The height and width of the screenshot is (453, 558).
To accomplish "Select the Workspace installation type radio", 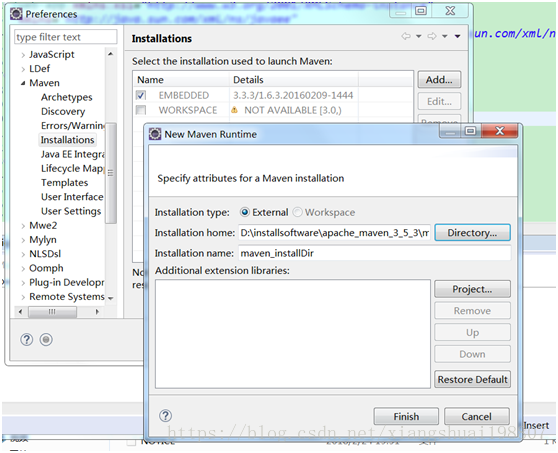I will pos(297,212).
